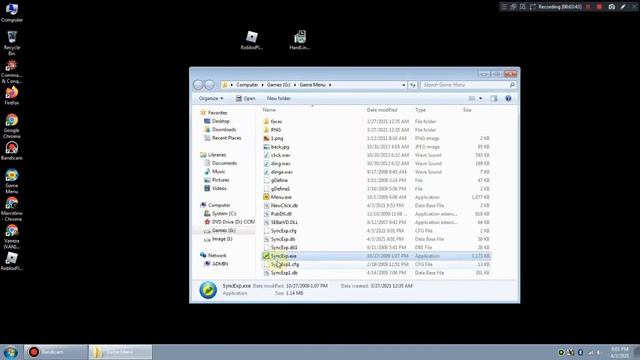Select the PNG folder
Image resolution: width=640 pixels, height=360 pixels.
(x=276, y=130)
